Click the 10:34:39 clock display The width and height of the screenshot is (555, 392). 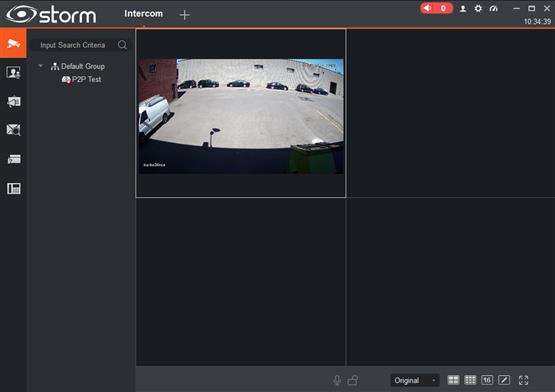coord(537,22)
